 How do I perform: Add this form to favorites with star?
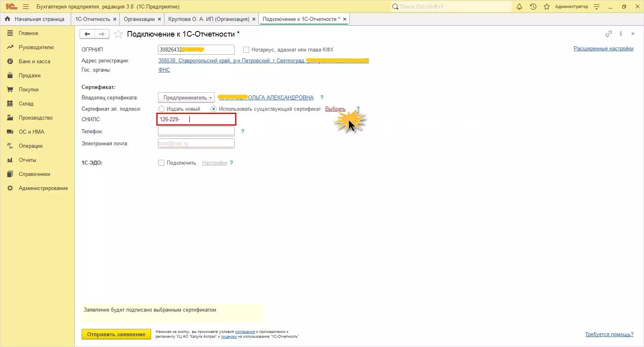point(118,34)
